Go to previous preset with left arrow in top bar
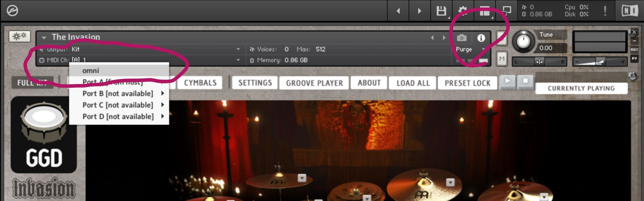Viewport: 644px width, 201px height. point(398,11)
